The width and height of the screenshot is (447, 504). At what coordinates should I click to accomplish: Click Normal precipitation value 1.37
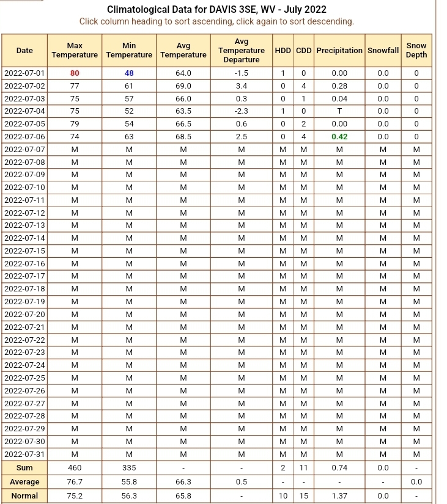[x=339, y=495]
